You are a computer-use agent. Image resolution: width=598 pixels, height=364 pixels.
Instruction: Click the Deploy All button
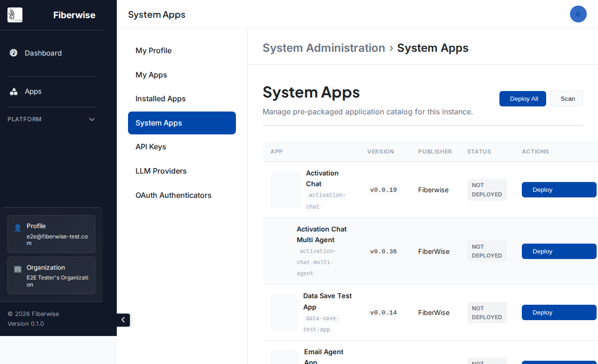click(522, 98)
